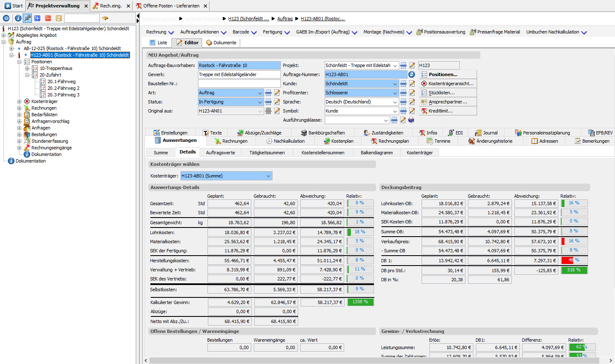The width and height of the screenshot is (615, 364).
Task: Click pencil edit icon beside Kunde dropdown
Action: (x=412, y=84)
